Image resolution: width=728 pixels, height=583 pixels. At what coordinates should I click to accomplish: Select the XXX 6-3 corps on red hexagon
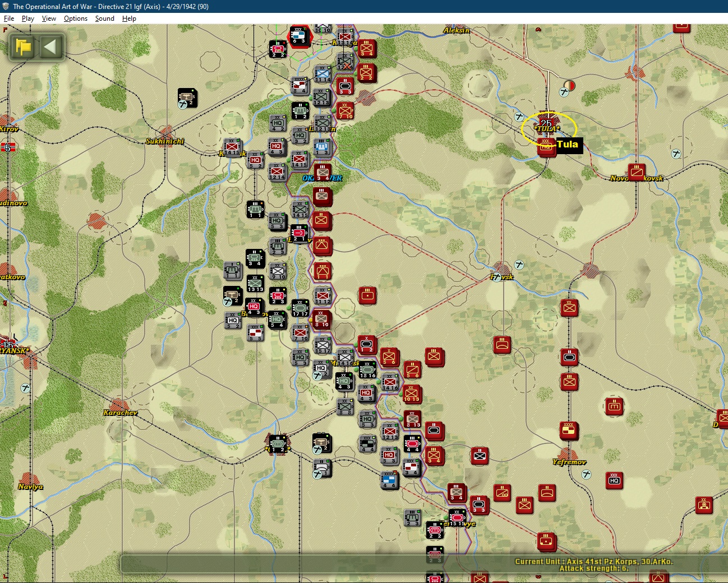tap(298, 36)
